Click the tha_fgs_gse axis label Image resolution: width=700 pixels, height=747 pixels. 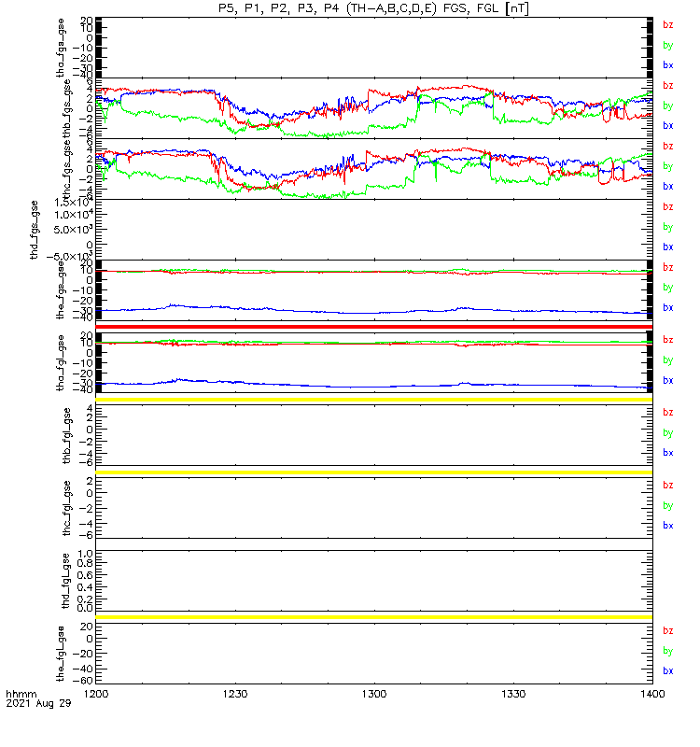(x=61, y=48)
